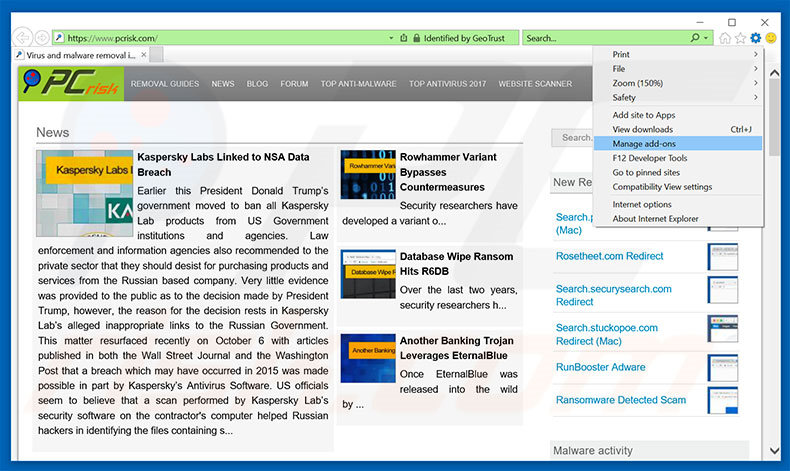Expand the Safety submenu
790x471 pixels.
(x=678, y=97)
